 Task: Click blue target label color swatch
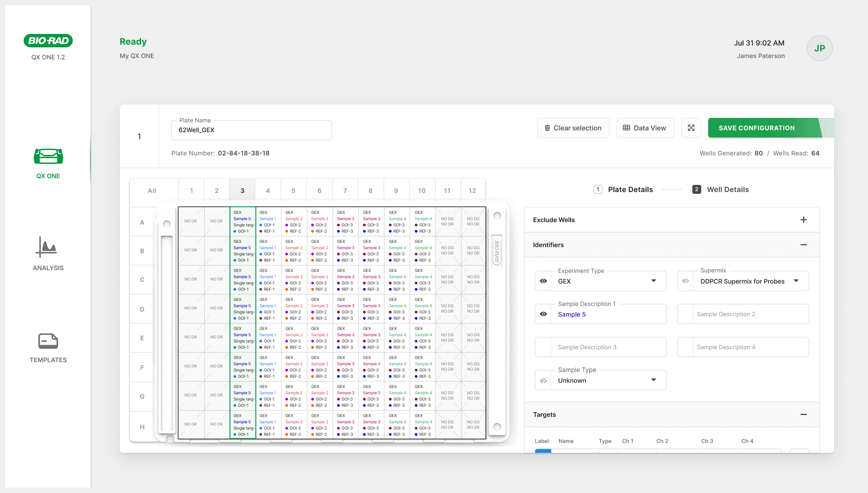pyautogui.click(x=543, y=451)
